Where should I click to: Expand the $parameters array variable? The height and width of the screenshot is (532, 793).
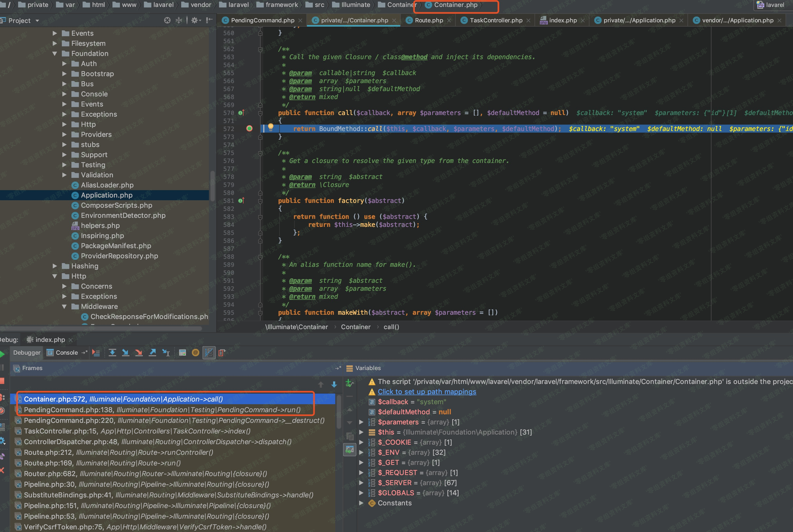coord(361,422)
